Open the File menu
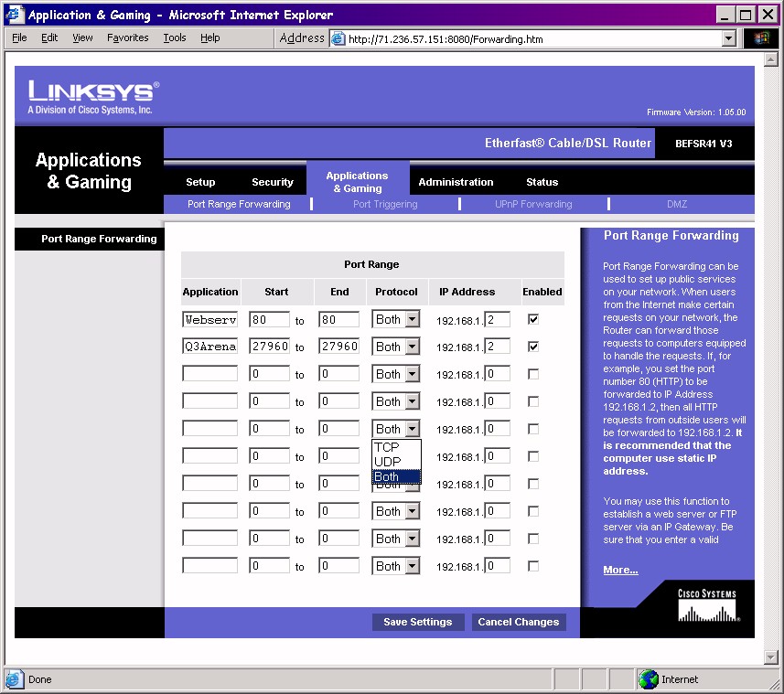The height and width of the screenshot is (694, 784). (19, 38)
